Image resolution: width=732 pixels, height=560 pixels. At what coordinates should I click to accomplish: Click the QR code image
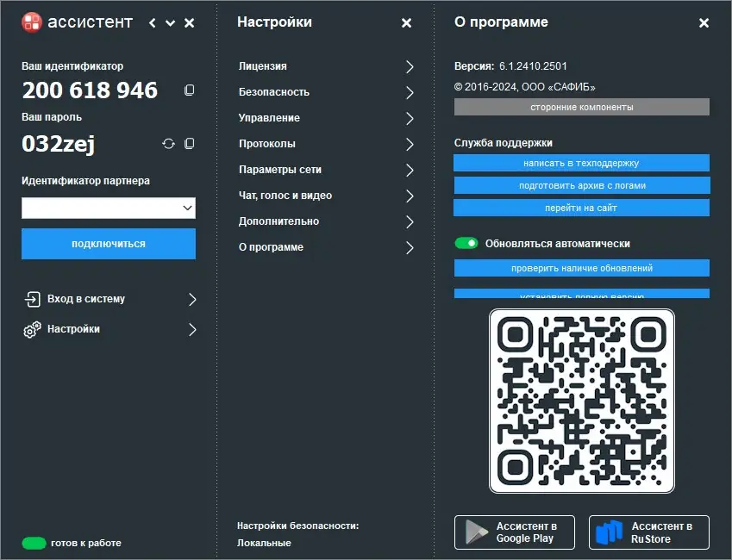coord(580,400)
